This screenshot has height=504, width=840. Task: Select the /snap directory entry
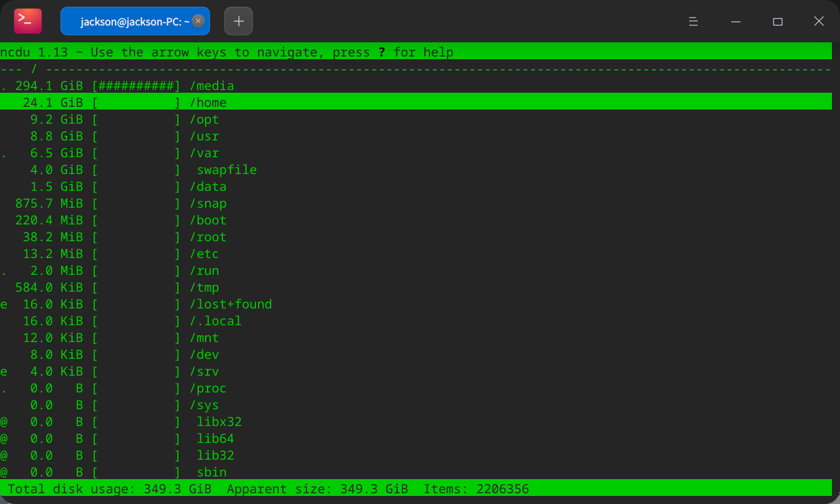(208, 204)
